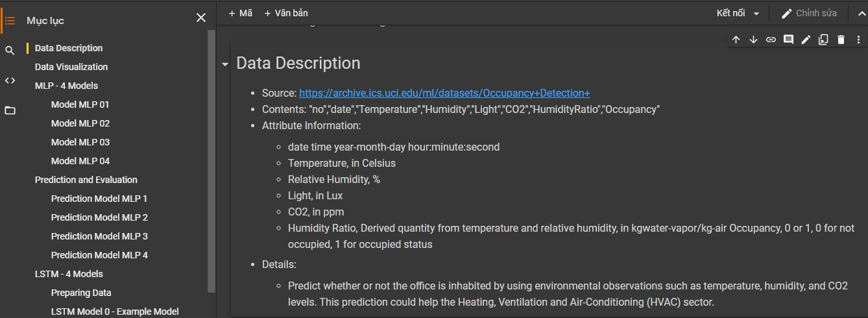Go to Model MLP 03 in outline
Screen dimensions: 868x318
tap(80, 142)
